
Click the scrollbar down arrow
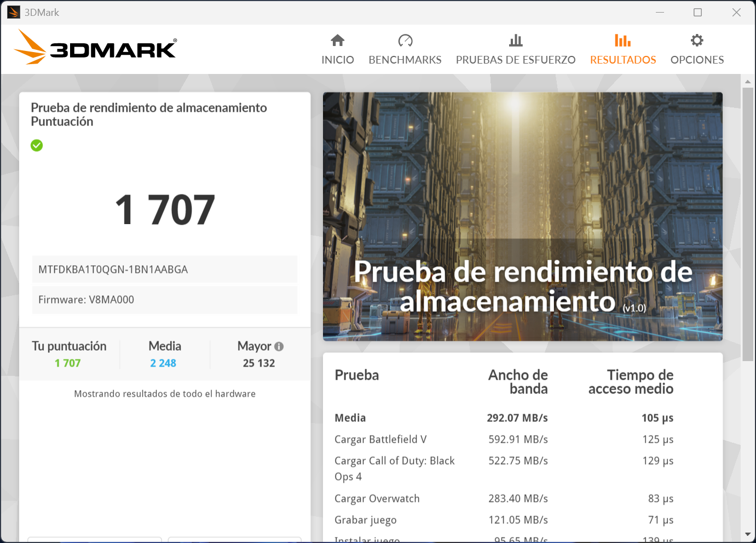(x=748, y=534)
